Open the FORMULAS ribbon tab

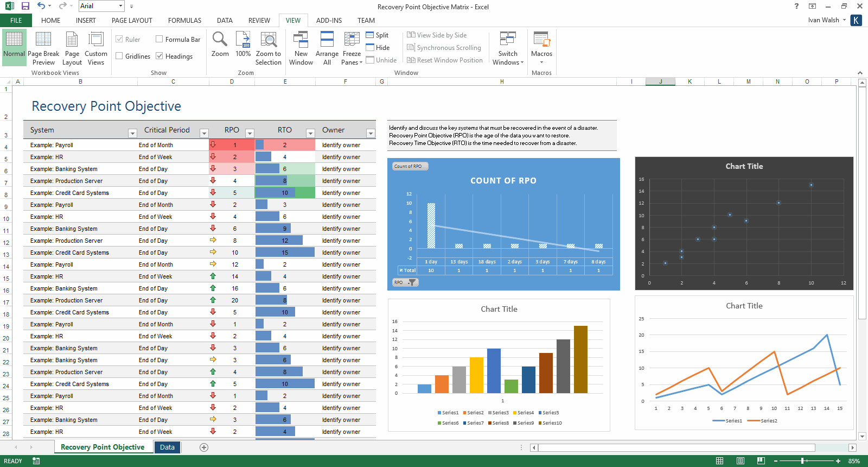pos(184,21)
